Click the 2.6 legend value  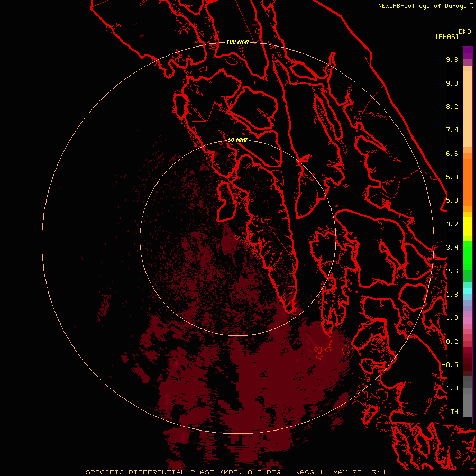point(452,271)
